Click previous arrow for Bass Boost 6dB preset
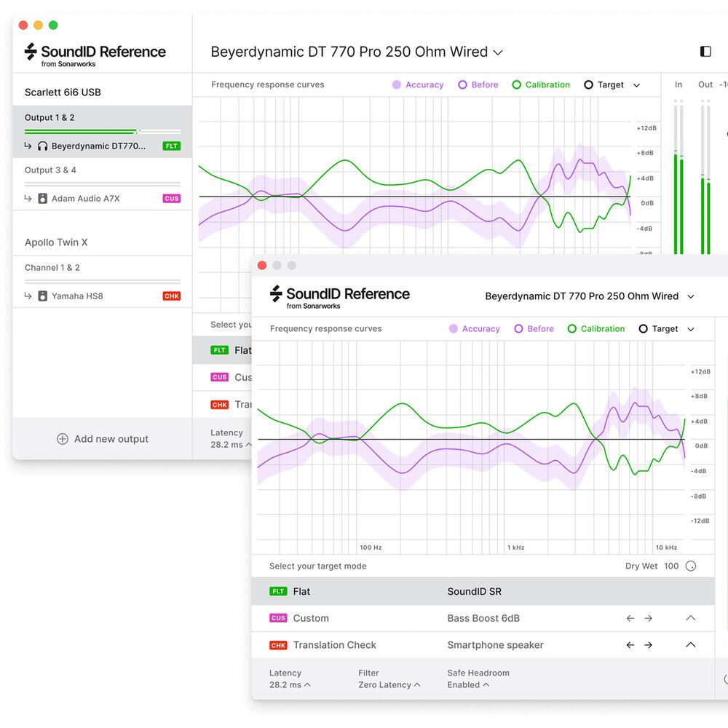The width and height of the screenshot is (728, 728). point(630,618)
